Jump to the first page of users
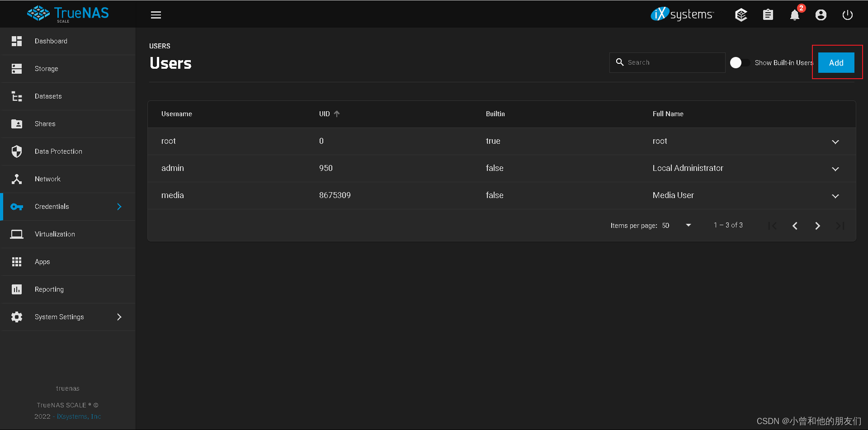 pyautogui.click(x=772, y=226)
